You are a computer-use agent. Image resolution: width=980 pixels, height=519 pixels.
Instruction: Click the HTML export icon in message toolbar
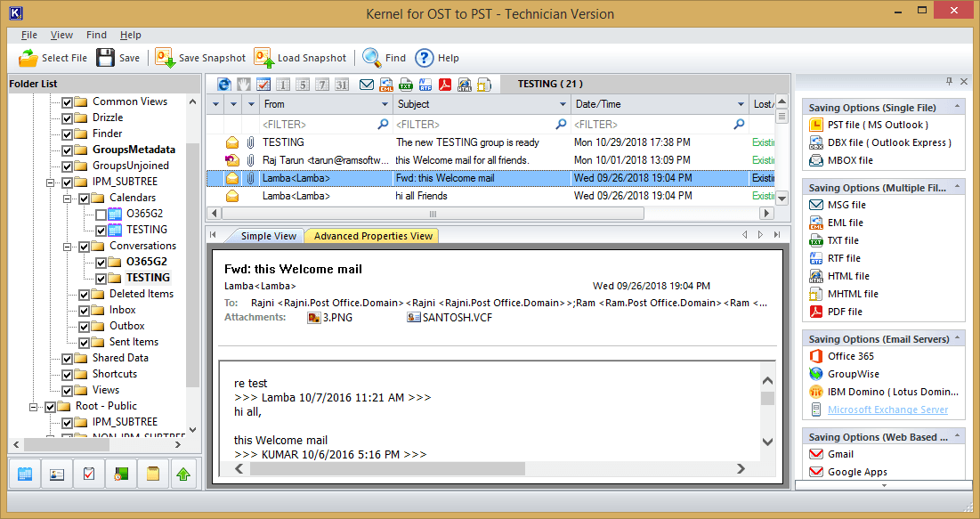click(x=465, y=85)
